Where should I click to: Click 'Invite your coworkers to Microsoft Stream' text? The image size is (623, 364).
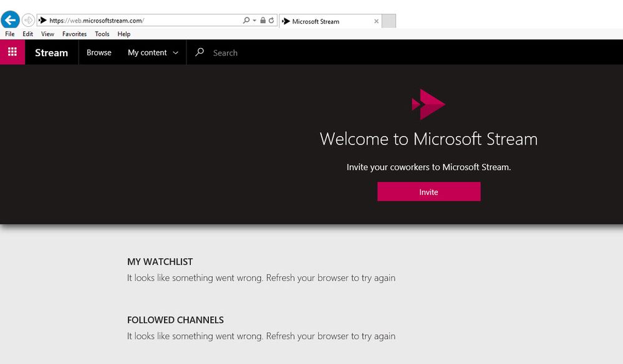pos(428,167)
